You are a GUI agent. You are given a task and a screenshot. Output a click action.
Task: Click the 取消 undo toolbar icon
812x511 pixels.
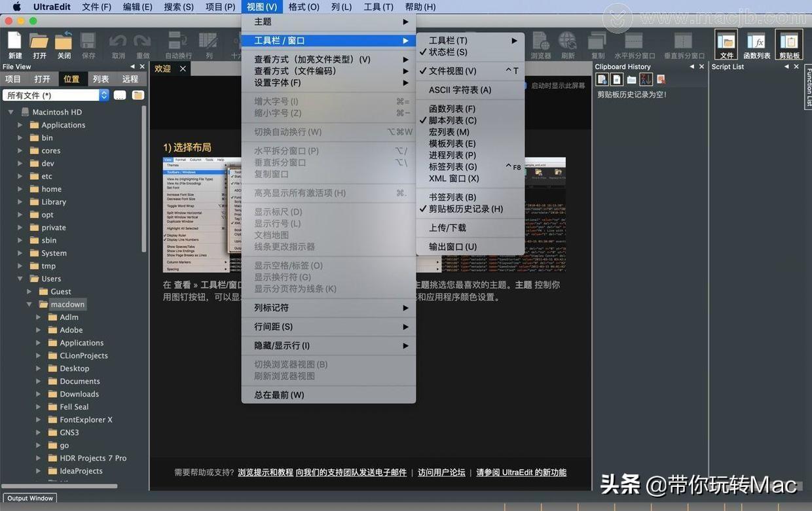pos(118,41)
